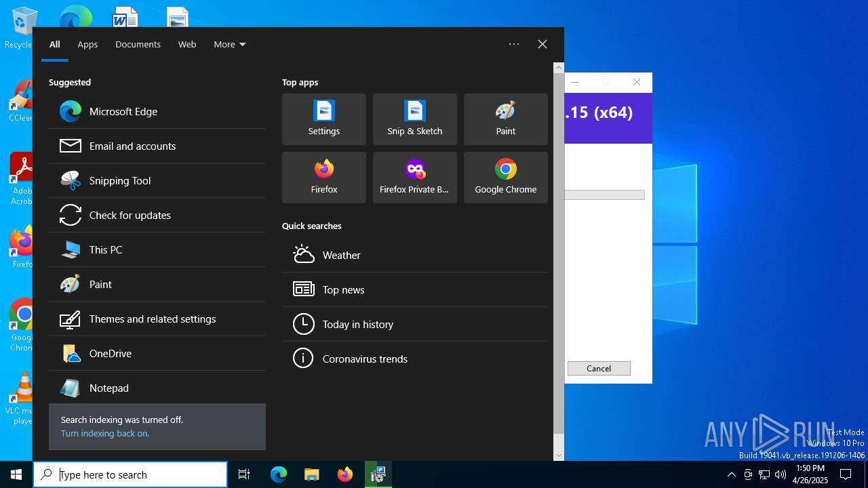
Task: Open the search options ellipsis menu
Action: click(514, 44)
